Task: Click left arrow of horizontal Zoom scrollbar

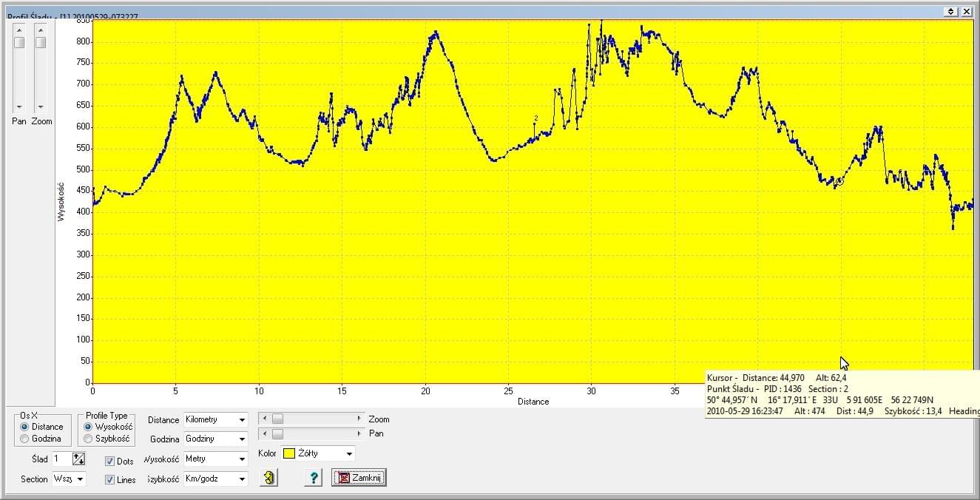Action: click(264, 419)
